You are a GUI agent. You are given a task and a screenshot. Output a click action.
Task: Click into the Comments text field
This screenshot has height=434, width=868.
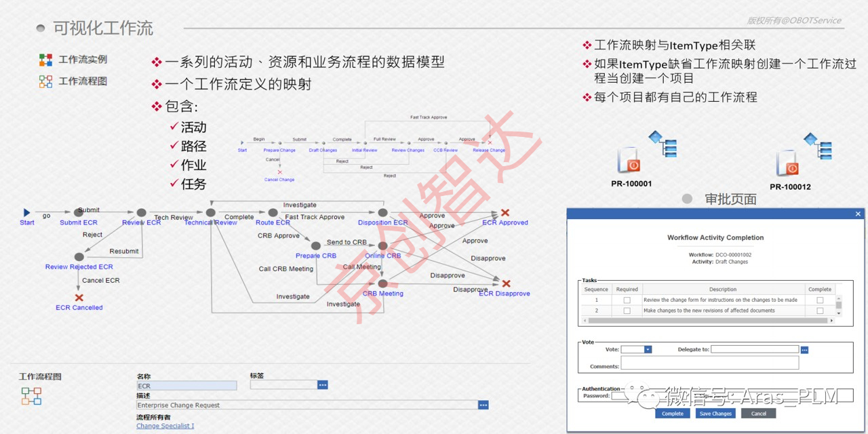click(709, 364)
